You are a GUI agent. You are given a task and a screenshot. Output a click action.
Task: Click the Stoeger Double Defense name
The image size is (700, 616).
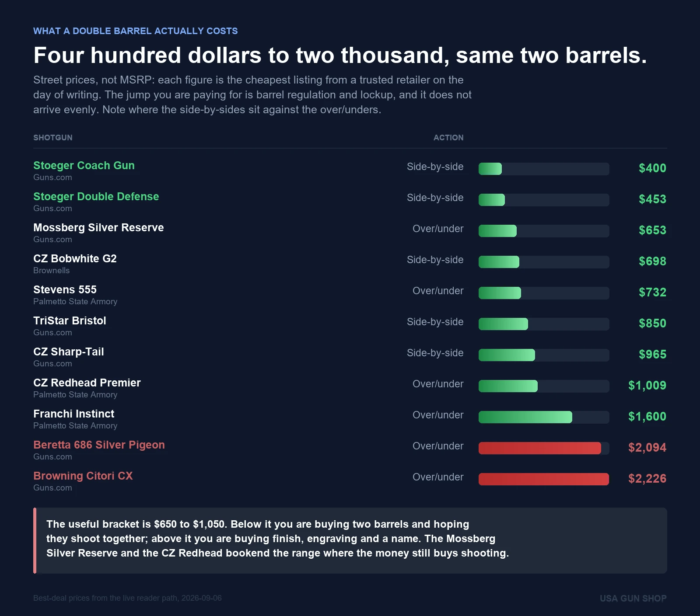[x=96, y=197]
